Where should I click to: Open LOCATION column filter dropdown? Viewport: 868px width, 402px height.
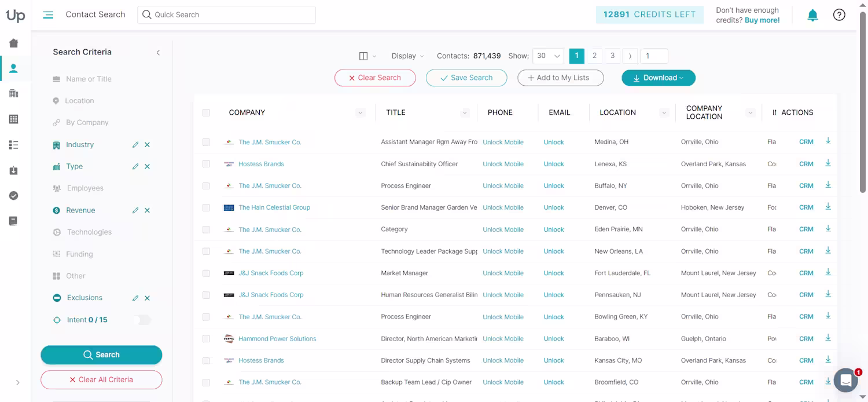pos(664,113)
